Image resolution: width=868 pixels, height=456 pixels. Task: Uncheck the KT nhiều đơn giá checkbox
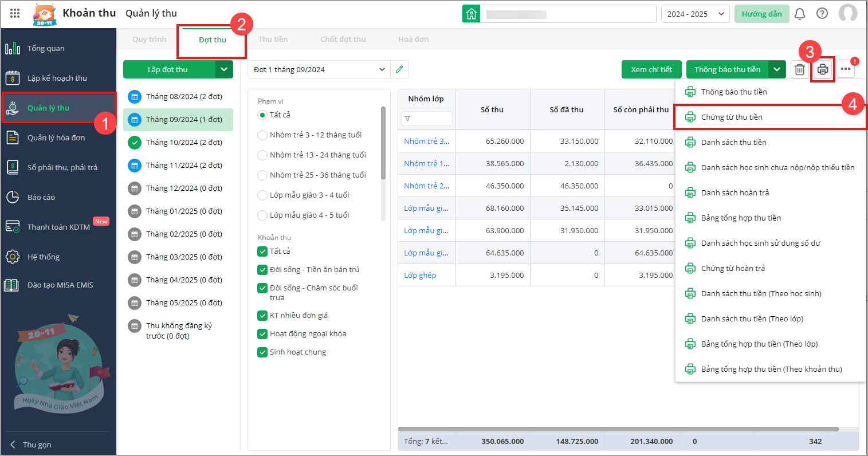point(262,316)
